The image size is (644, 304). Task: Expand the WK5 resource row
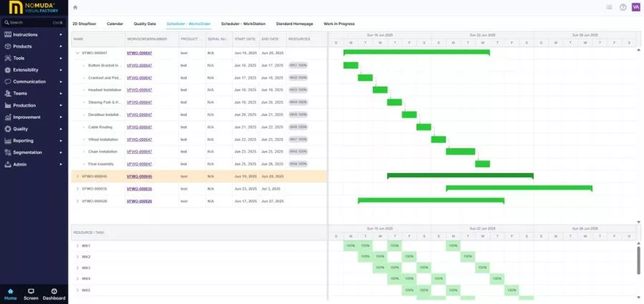tap(77, 290)
